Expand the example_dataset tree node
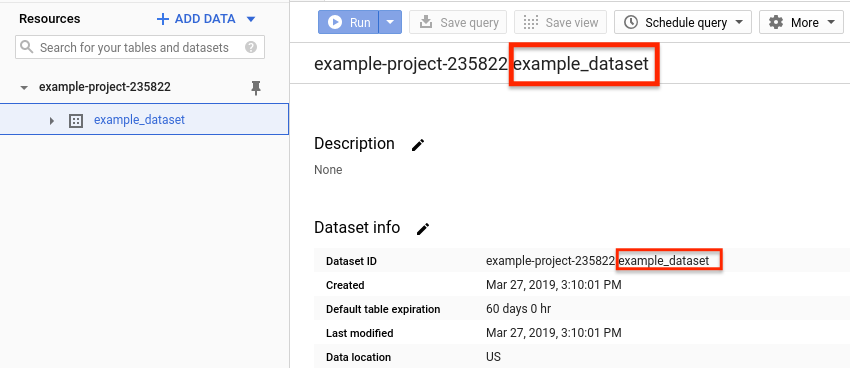Screen dimensions: 850x368 52,120
